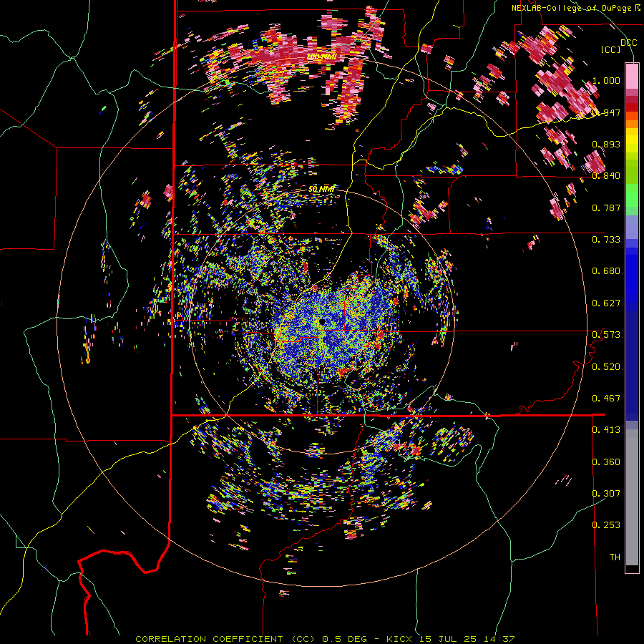Select the 0.360 scale value
Image resolution: width=644 pixels, height=644 pixels.
pyautogui.click(x=606, y=462)
